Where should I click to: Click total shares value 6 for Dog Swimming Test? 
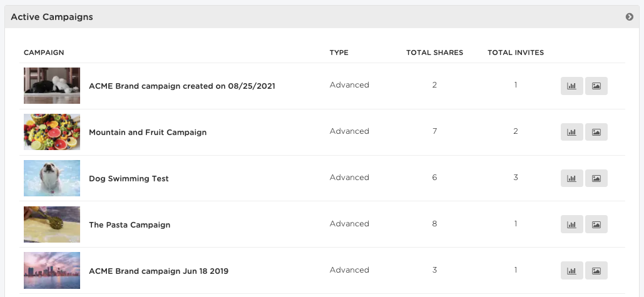[x=434, y=177]
